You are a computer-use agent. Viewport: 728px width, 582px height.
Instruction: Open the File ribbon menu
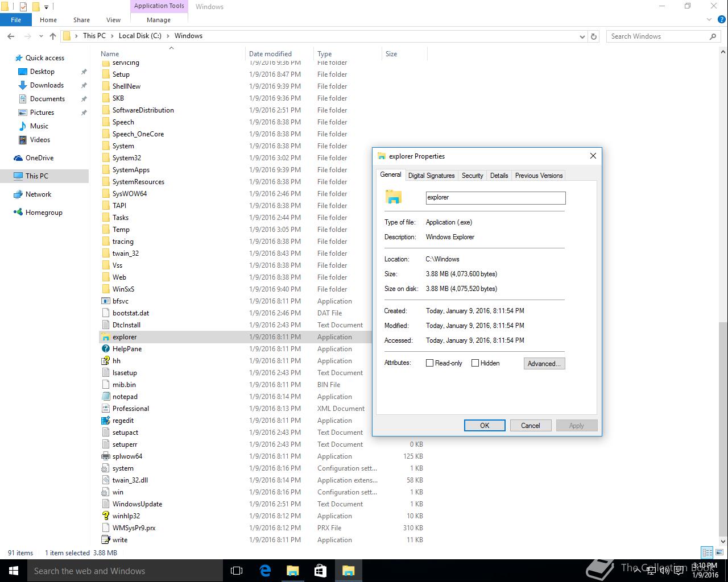(16, 20)
